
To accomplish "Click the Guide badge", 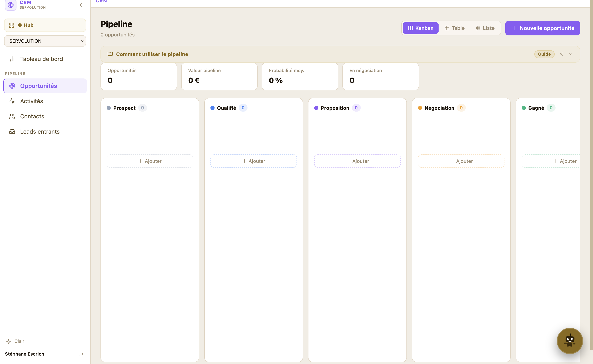I will coord(544,54).
